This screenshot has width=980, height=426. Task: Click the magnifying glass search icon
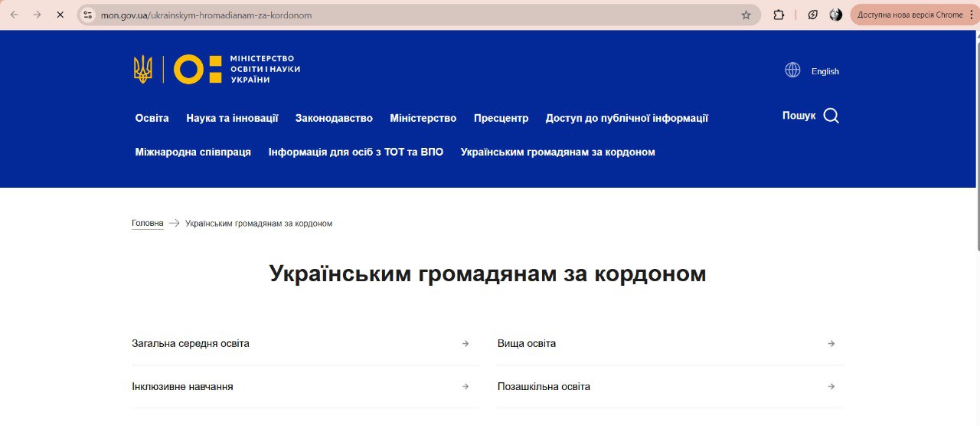click(831, 116)
